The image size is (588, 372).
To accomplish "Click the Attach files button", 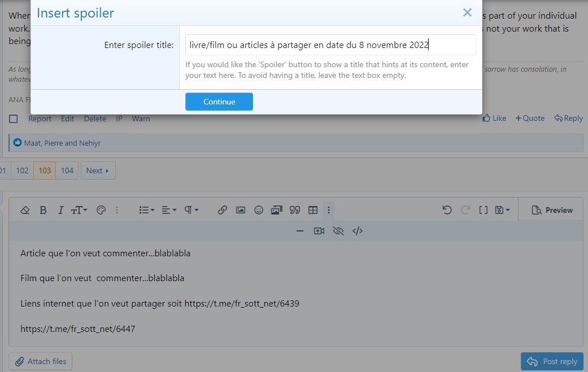I will tap(41, 361).
